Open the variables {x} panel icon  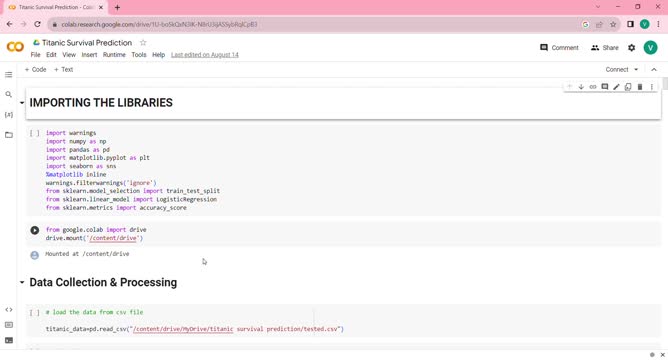tap(9, 115)
